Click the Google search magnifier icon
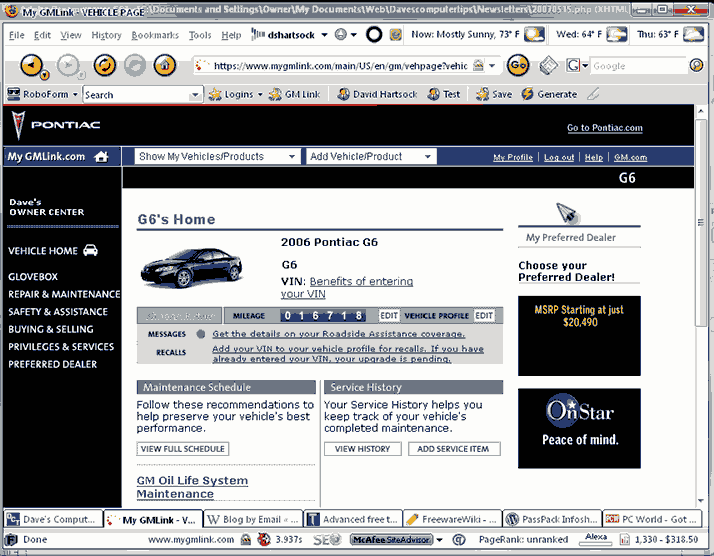The height and width of the screenshot is (556, 714). pyautogui.click(x=696, y=66)
